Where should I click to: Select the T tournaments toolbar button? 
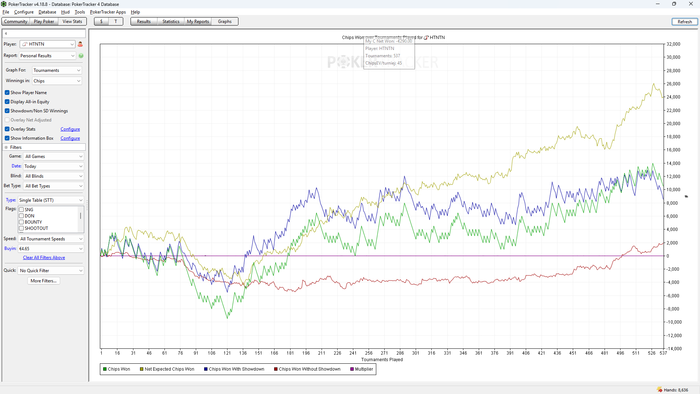click(116, 21)
